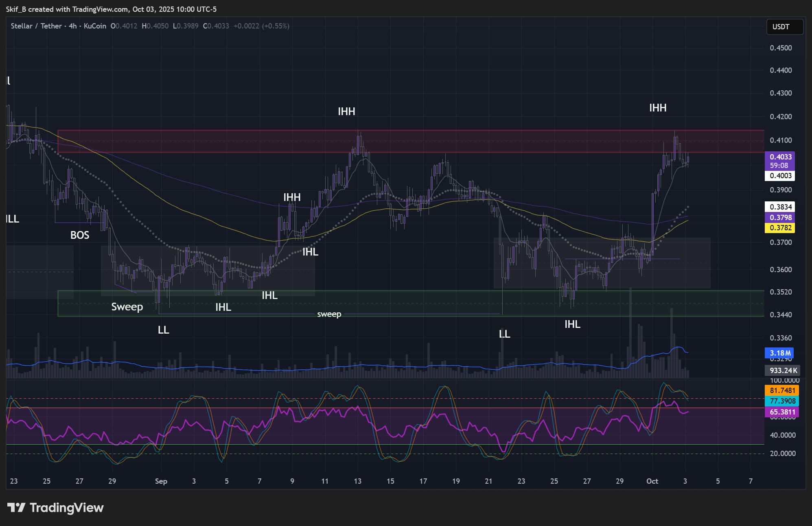Screen dimensions: 812x526
Task: Select the orange 81.7481 indicator value tag
Action: [x=782, y=391]
